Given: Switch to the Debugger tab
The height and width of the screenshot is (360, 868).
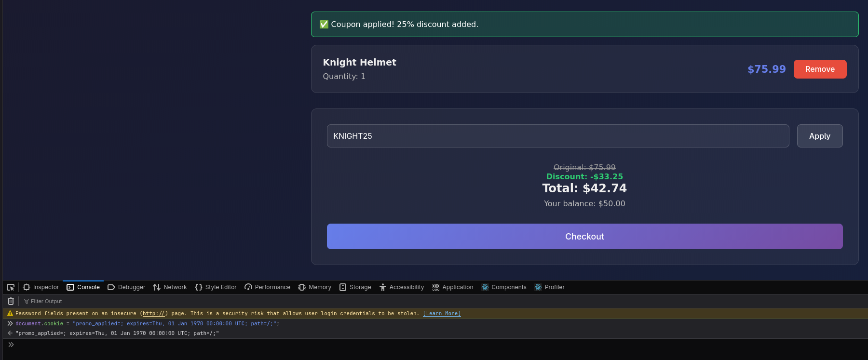Looking at the screenshot, I should 126,287.
